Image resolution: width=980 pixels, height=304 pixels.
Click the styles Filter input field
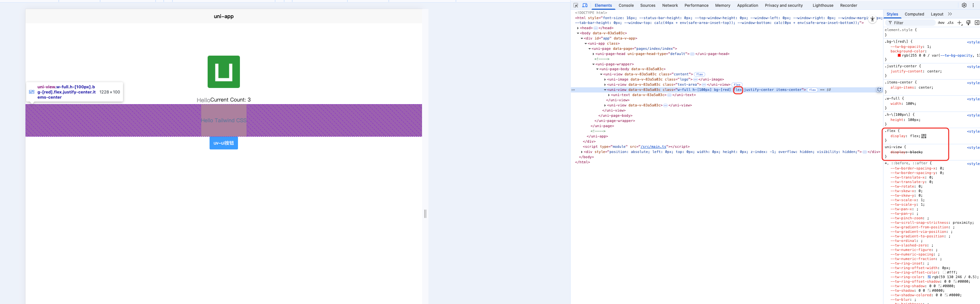(x=910, y=23)
